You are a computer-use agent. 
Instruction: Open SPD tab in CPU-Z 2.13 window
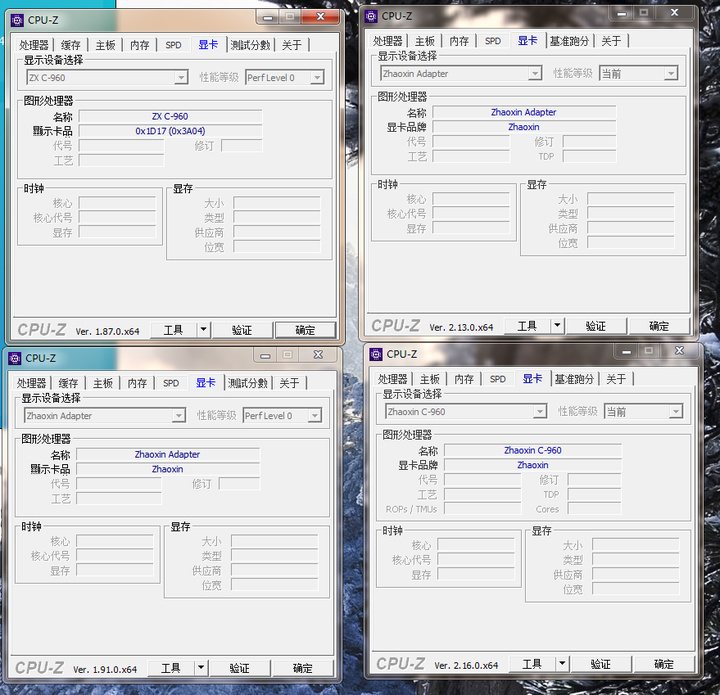point(493,41)
